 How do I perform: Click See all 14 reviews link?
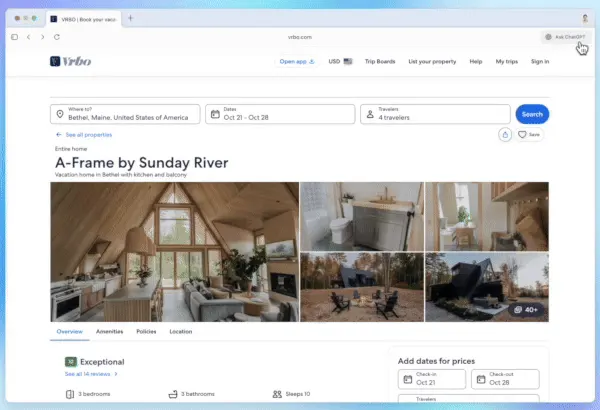tap(91, 374)
